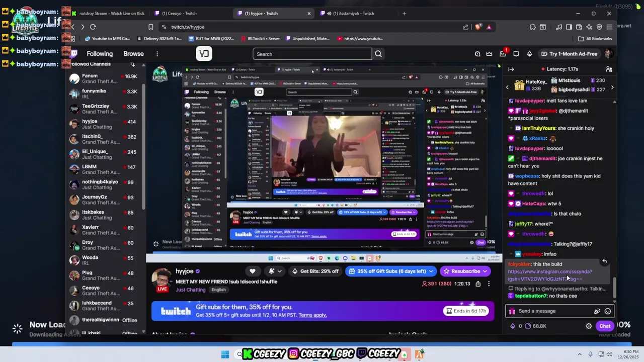The image size is (644, 362).
Task: Open the Brave Shields lion icon
Action: tap(477, 27)
